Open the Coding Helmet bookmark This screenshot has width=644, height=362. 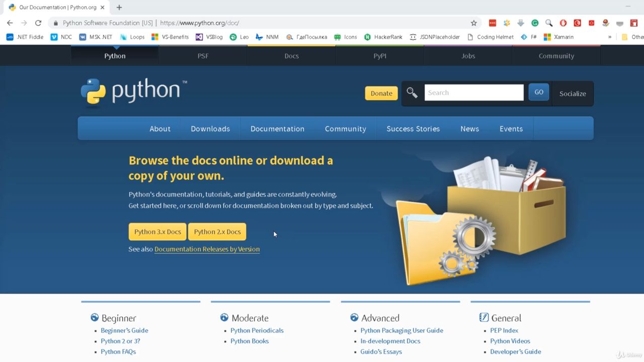tap(491, 37)
